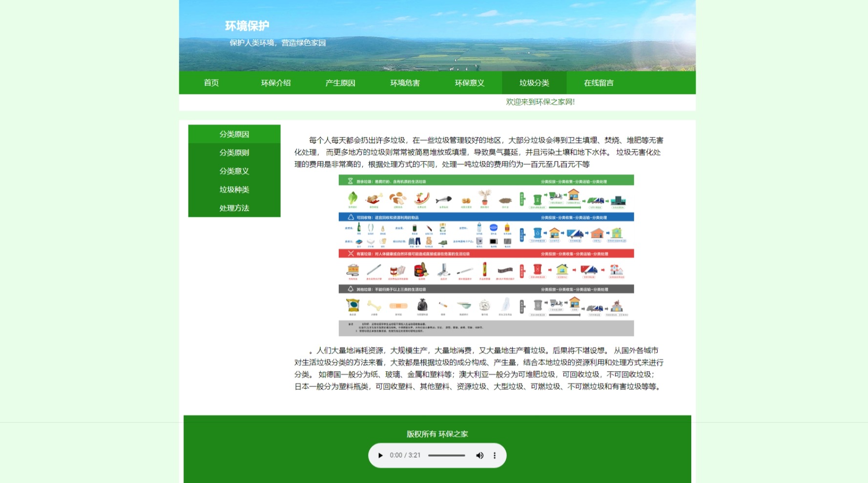Select 分类原因 in sidebar
Image resolution: width=868 pixels, height=483 pixels.
(234, 134)
